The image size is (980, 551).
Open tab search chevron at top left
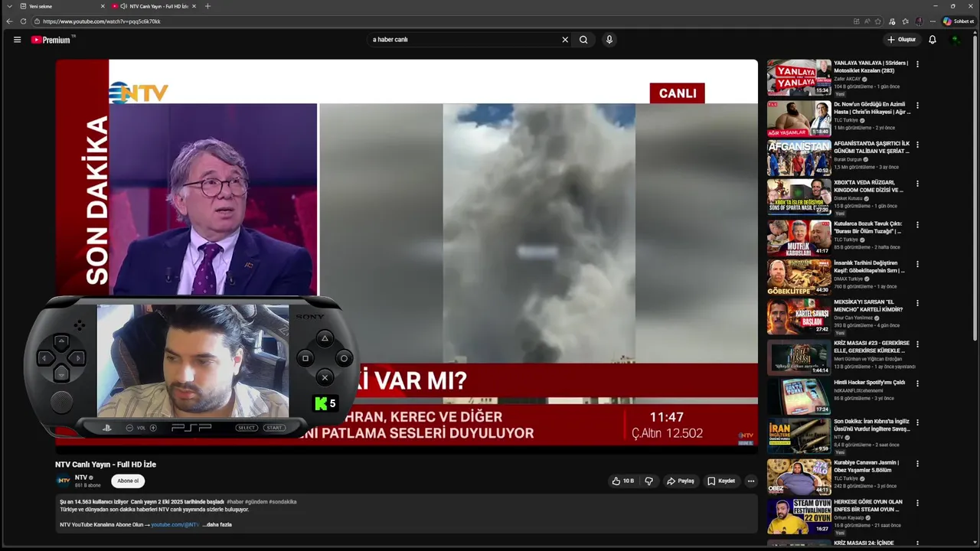click(x=8, y=6)
